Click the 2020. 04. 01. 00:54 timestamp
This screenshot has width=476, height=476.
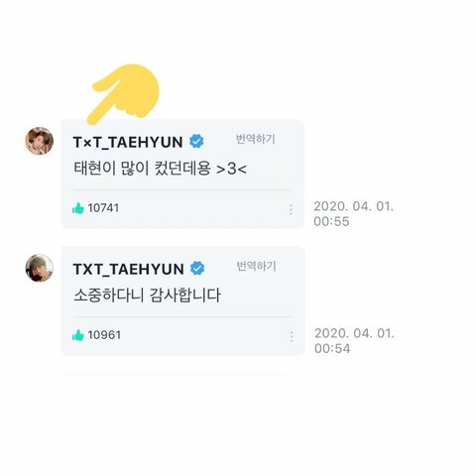point(354,341)
